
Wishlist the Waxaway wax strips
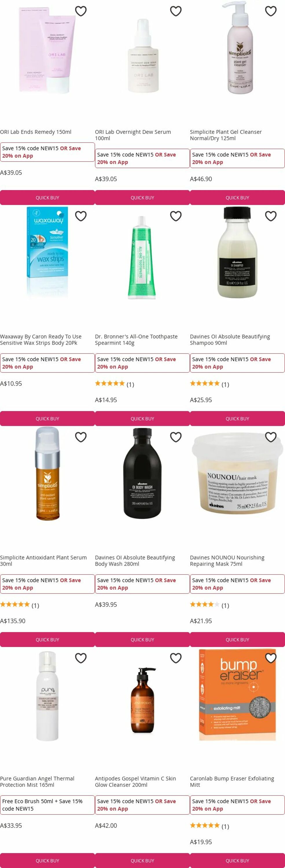click(x=81, y=216)
